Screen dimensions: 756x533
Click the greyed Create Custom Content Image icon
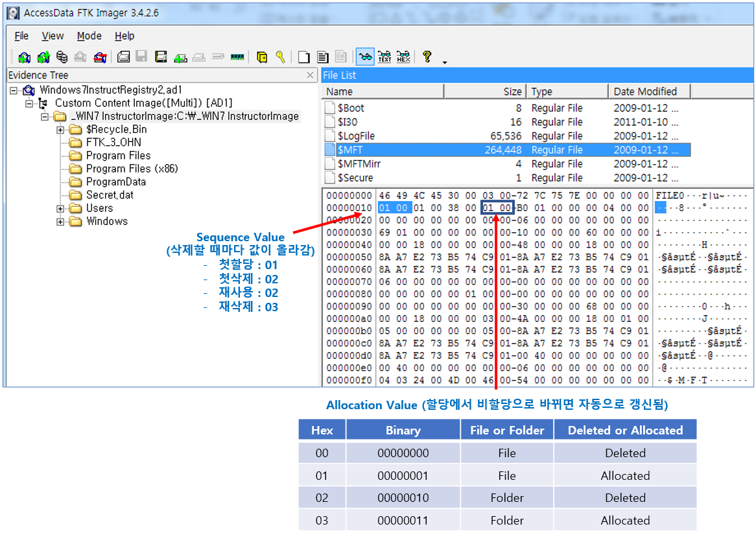(x=199, y=58)
